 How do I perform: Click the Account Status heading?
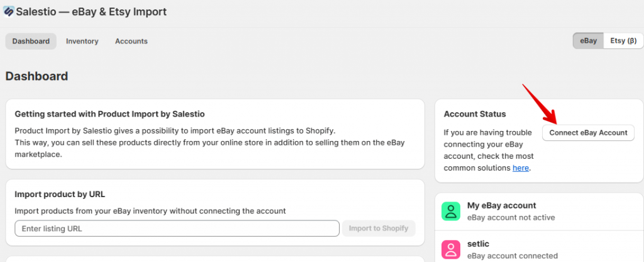pos(475,114)
